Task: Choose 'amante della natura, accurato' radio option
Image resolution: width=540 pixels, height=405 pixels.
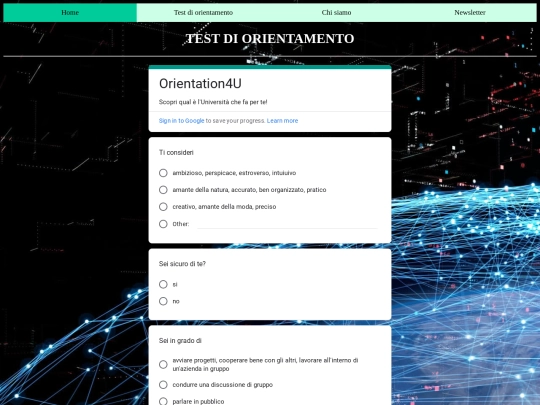Action: [163, 190]
